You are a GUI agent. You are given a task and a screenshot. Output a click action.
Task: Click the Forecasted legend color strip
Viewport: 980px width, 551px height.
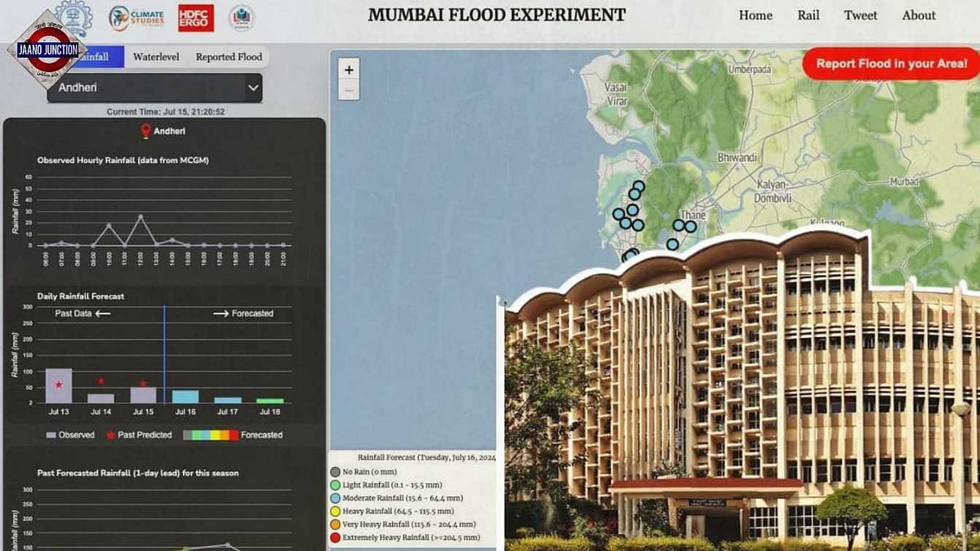click(210, 435)
